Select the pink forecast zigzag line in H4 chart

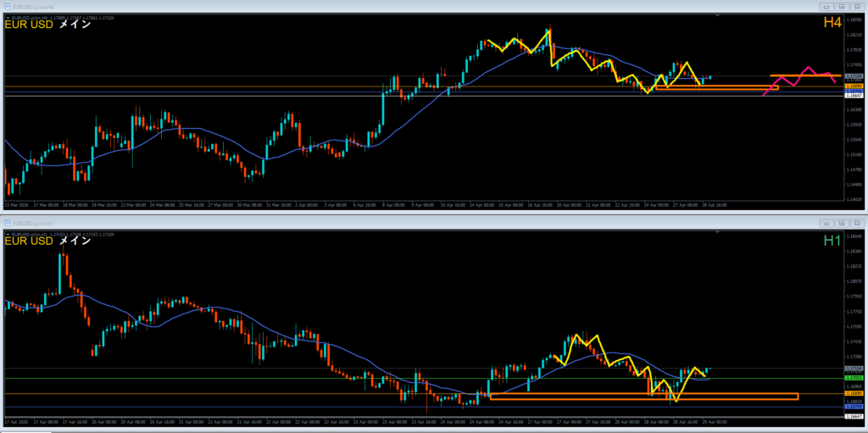[800, 81]
